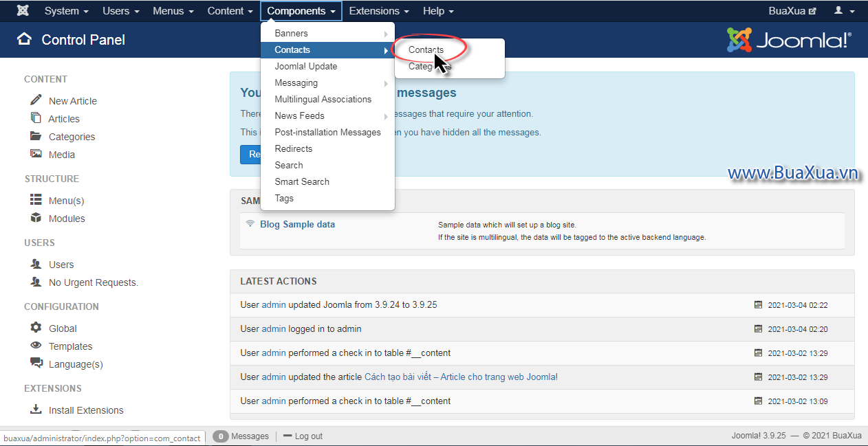Click the folder icon next to Categories
Viewport: 868px width, 446px height.
[x=36, y=136]
